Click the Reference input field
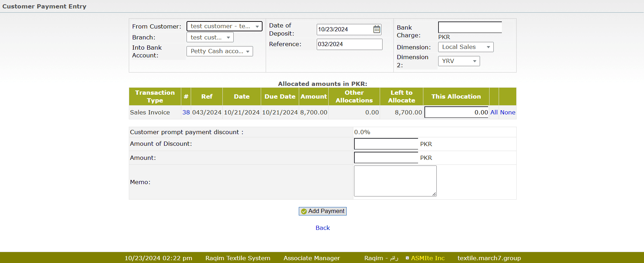The width and height of the screenshot is (644, 263). (x=349, y=44)
